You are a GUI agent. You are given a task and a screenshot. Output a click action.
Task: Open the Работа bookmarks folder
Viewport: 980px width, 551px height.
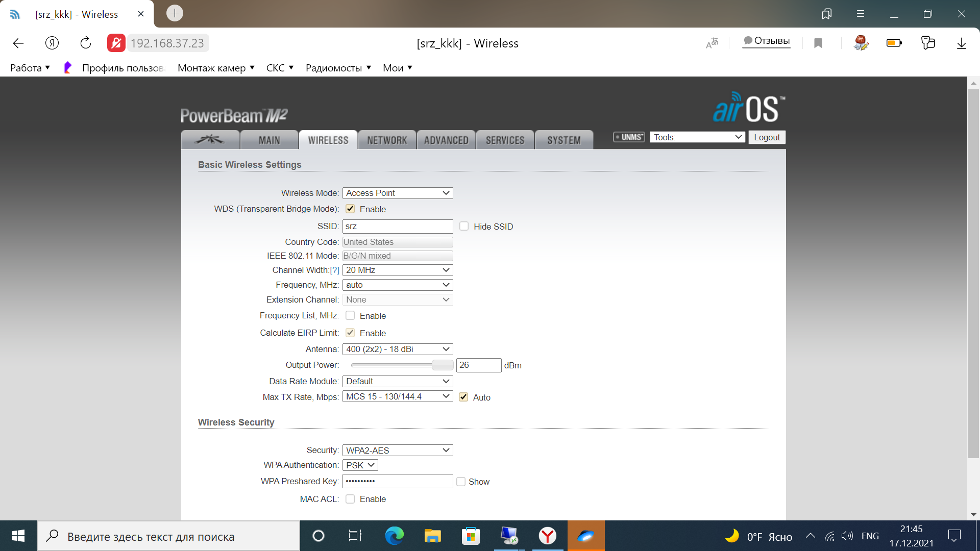coord(30,68)
